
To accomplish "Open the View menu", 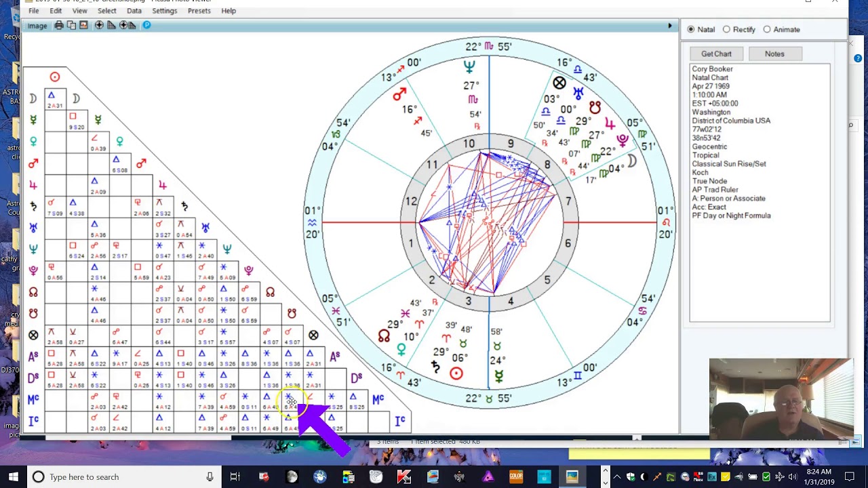I will coord(79,11).
